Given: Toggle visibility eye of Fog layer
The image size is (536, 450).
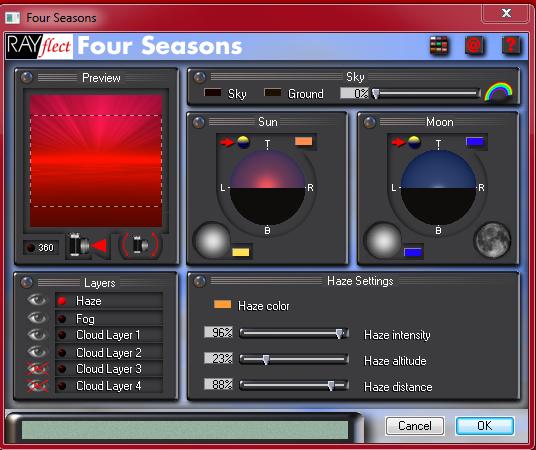Looking at the screenshot, I should 37,318.
